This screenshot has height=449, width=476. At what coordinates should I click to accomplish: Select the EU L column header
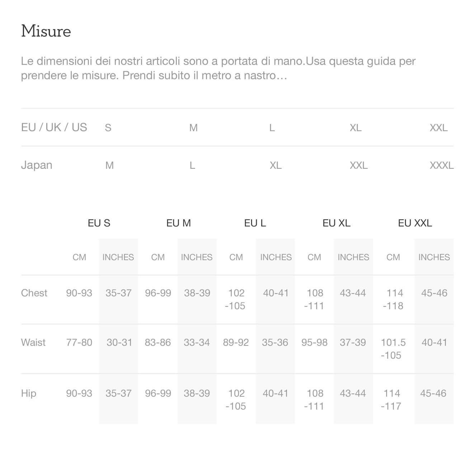click(x=255, y=223)
